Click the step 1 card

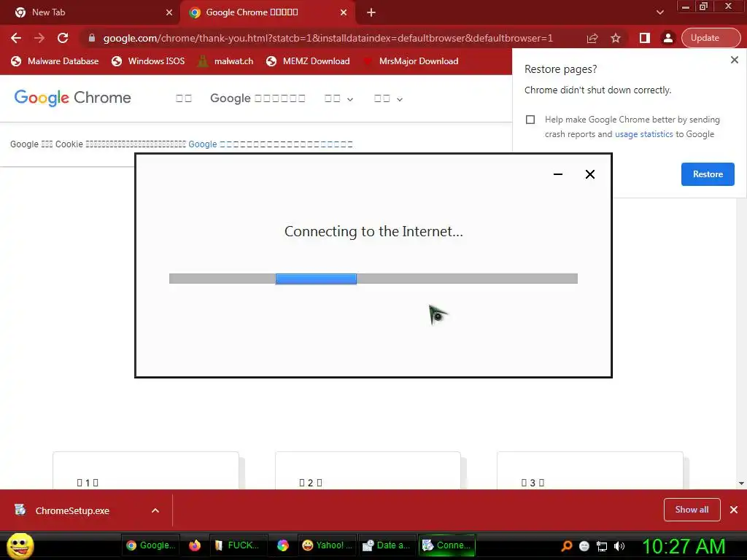pyautogui.click(x=146, y=470)
